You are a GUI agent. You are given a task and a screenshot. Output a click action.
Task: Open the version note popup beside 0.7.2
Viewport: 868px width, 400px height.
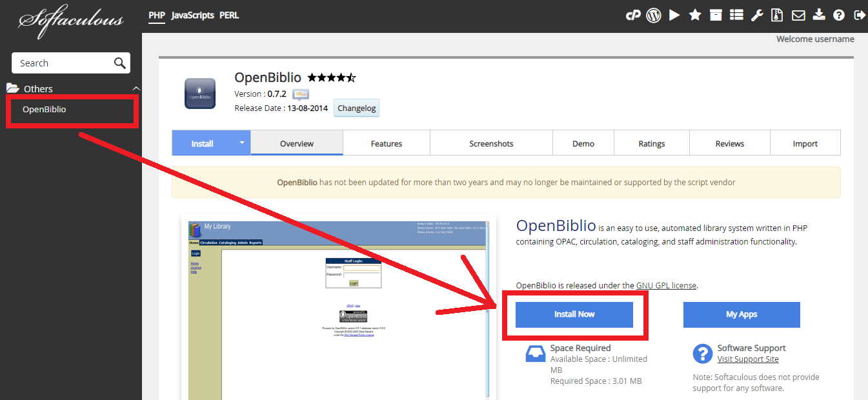click(x=299, y=94)
